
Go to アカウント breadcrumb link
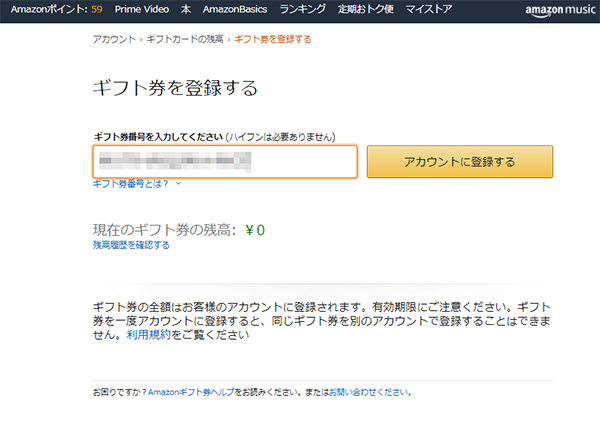tap(114, 39)
